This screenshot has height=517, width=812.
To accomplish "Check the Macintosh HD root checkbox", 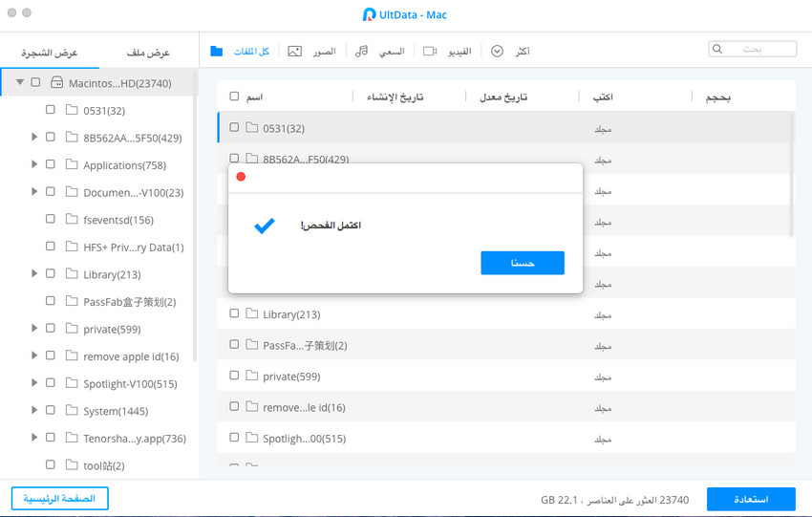I will (35, 82).
